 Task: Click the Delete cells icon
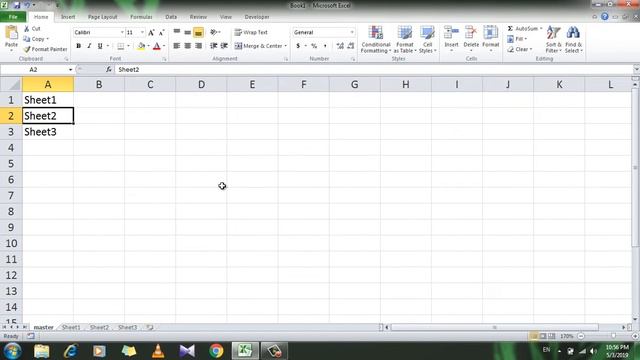tap(471, 33)
